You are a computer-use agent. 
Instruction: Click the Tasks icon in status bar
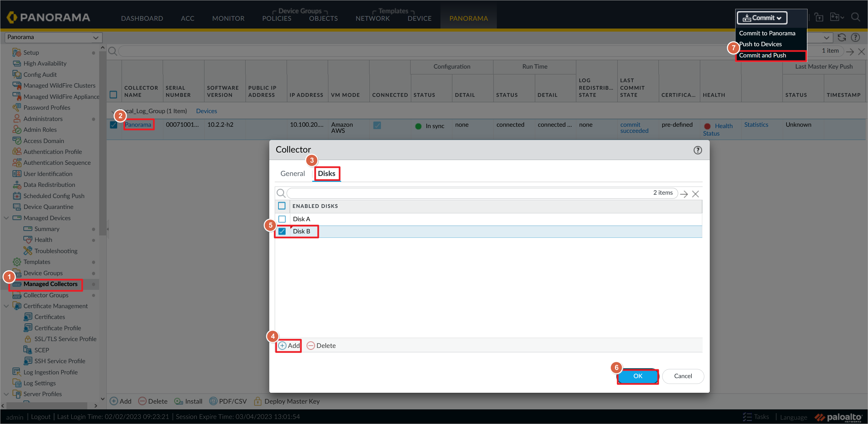point(747,417)
